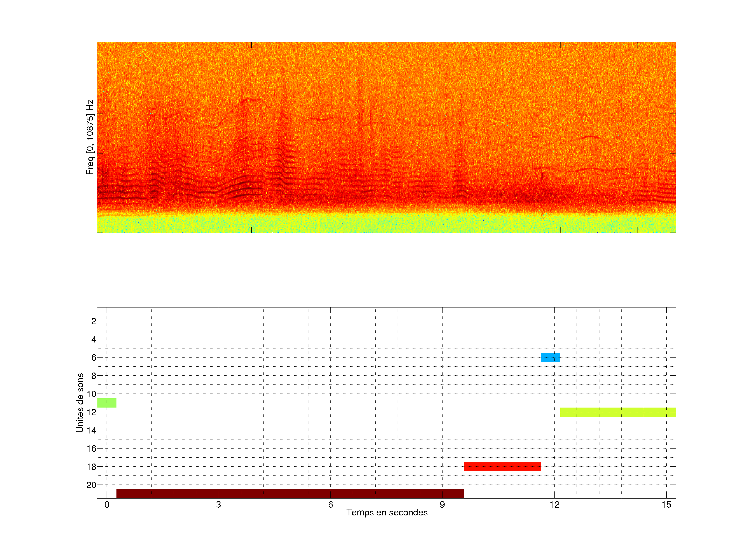Click the x-axis tick label 9
Screen dimensions: 747x560
point(442,505)
